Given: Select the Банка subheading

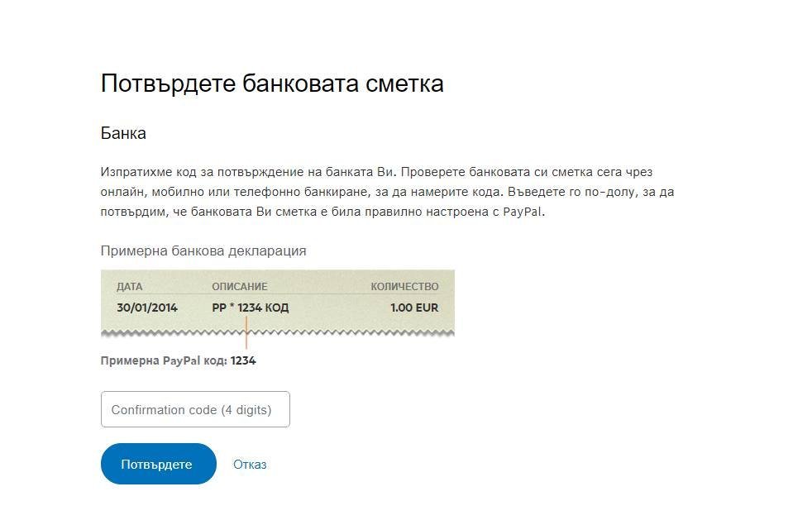Looking at the screenshot, I should (x=123, y=133).
